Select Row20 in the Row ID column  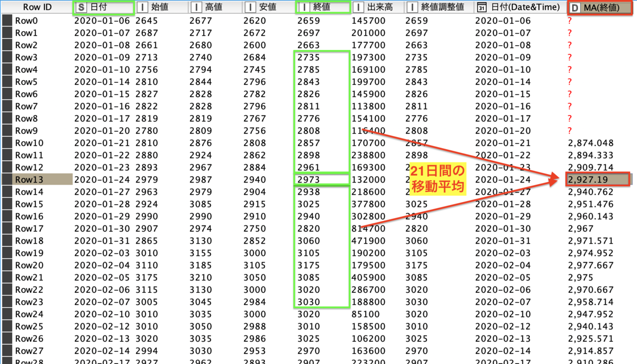pyautogui.click(x=29, y=265)
